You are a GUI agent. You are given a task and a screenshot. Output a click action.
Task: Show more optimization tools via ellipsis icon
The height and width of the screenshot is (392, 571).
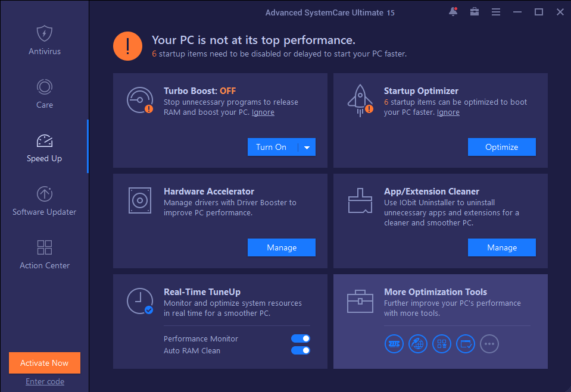(x=489, y=343)
